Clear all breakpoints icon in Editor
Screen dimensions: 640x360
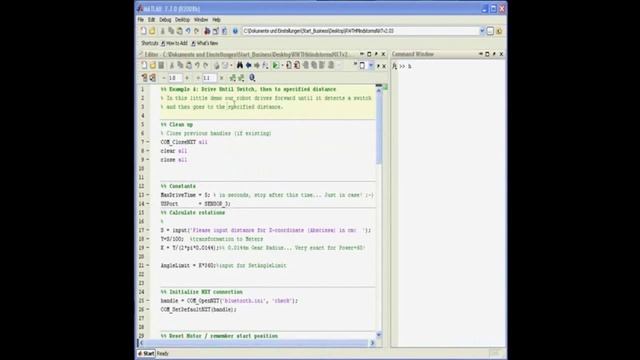coord(297,65)
